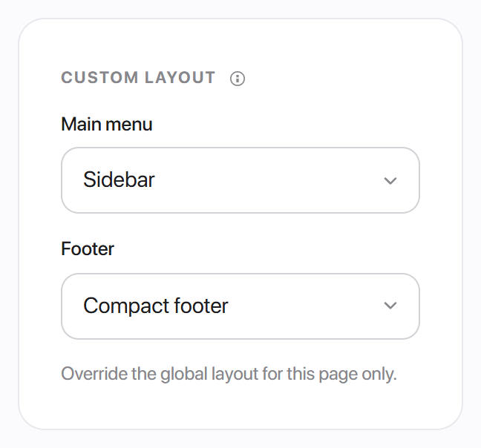The height and width of the screenshot is (448, 481).
Task: Expand Main menu options via down arrow
Action: point(390,180)
